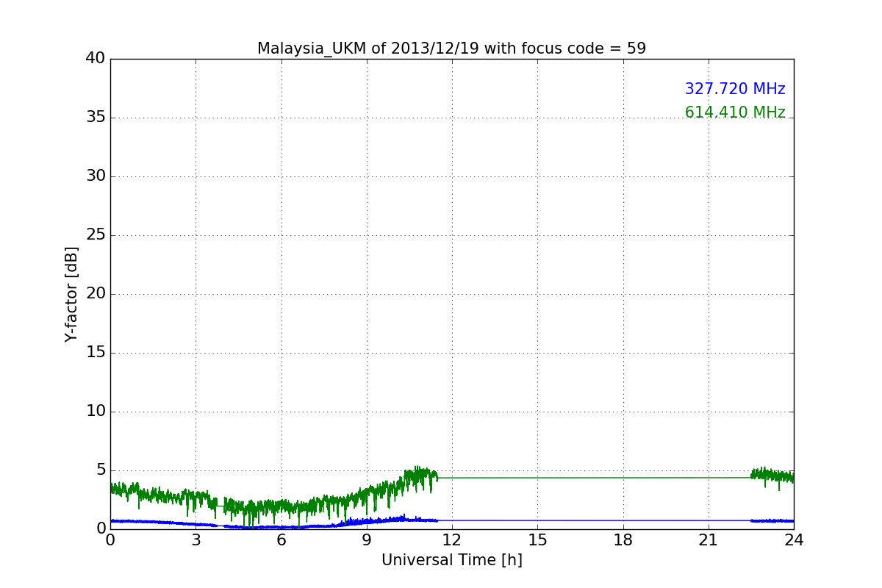Click the x-axis tick label 6
882x588 pixels.
281,540
